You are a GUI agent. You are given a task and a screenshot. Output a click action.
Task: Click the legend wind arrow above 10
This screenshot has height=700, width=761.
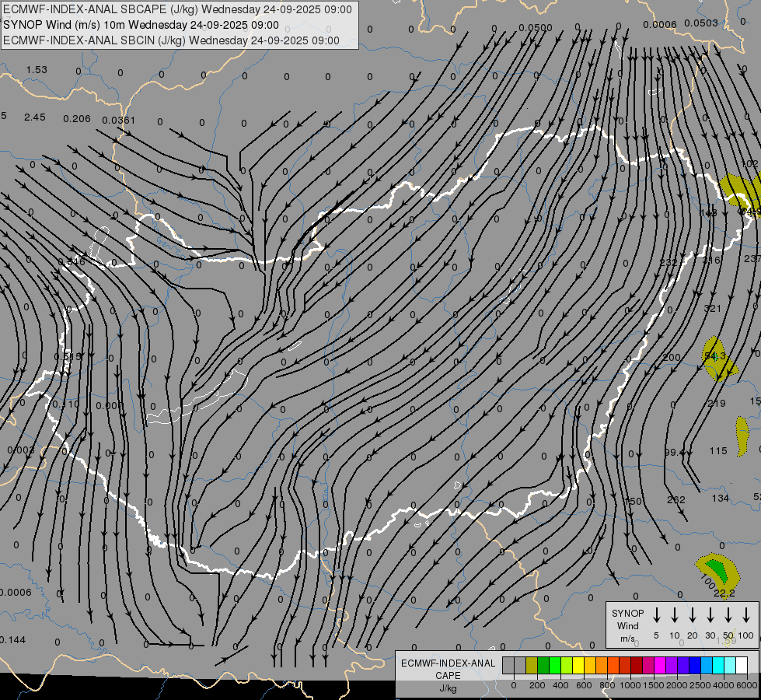(x=675, y=615)
